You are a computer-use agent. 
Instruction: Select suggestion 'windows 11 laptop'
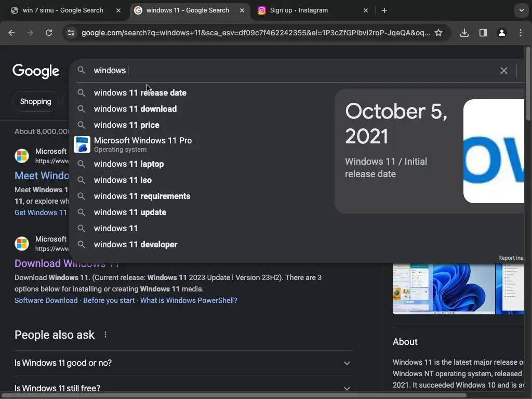129,164
